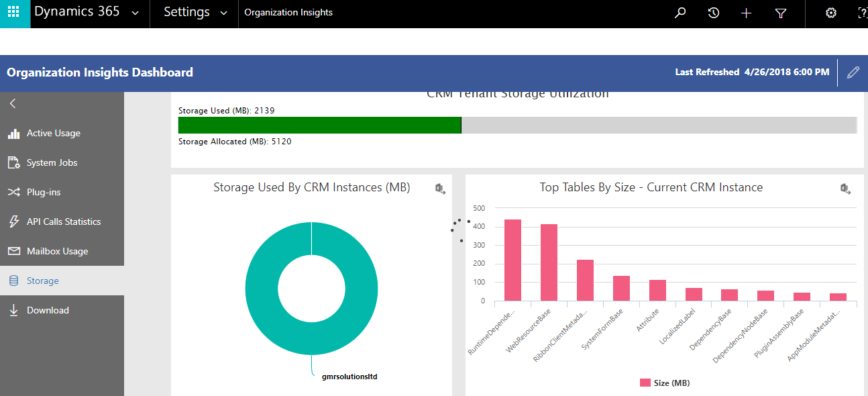Open advanced find funnel icon

pos(780,13)
